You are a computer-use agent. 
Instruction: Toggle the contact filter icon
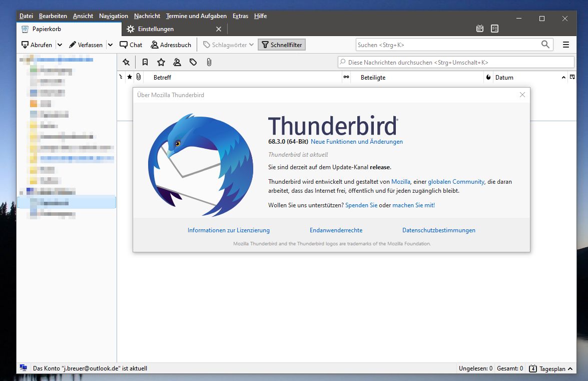177,62
